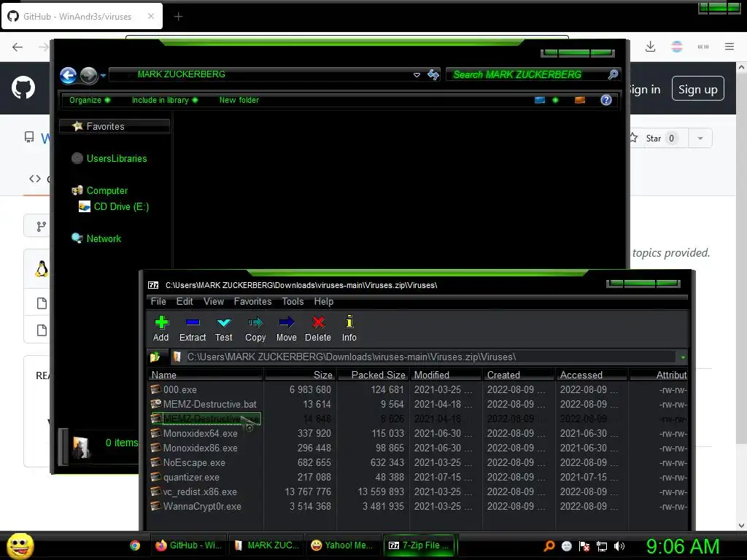Select vc_redist.x86.exe file row
Image resolution: width=747 pixels, height=560 pixels.
pos(418,492)
